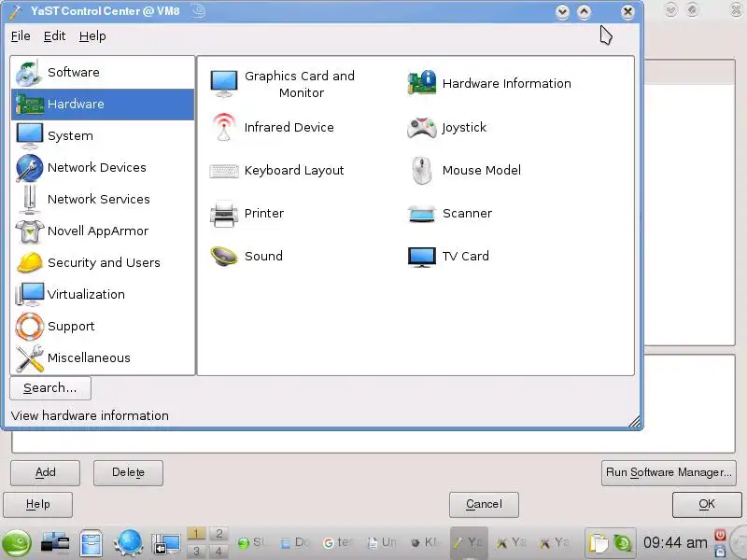Open Novell AppArmor armor icon
The width and height of the screenshot is (747, 560).
[30, 231]
